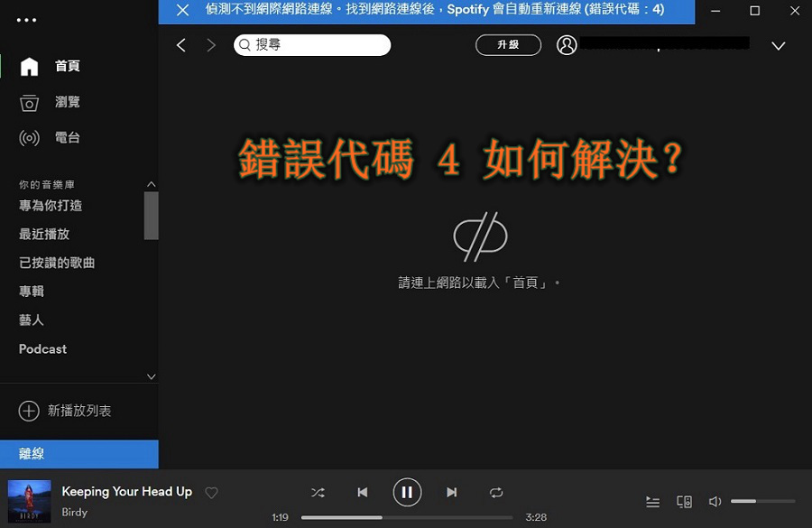
Task: Open song title Keeping Your Head Up
Action: click(127, 491)
